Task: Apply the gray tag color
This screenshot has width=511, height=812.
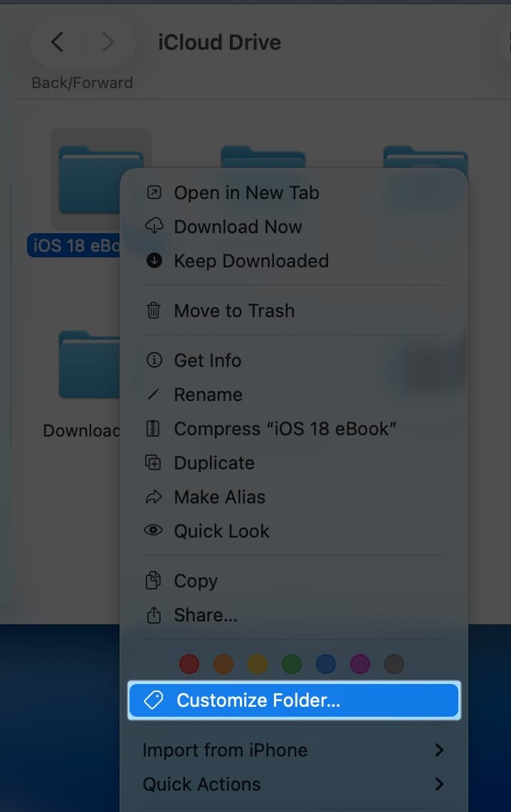Action: 394,664
